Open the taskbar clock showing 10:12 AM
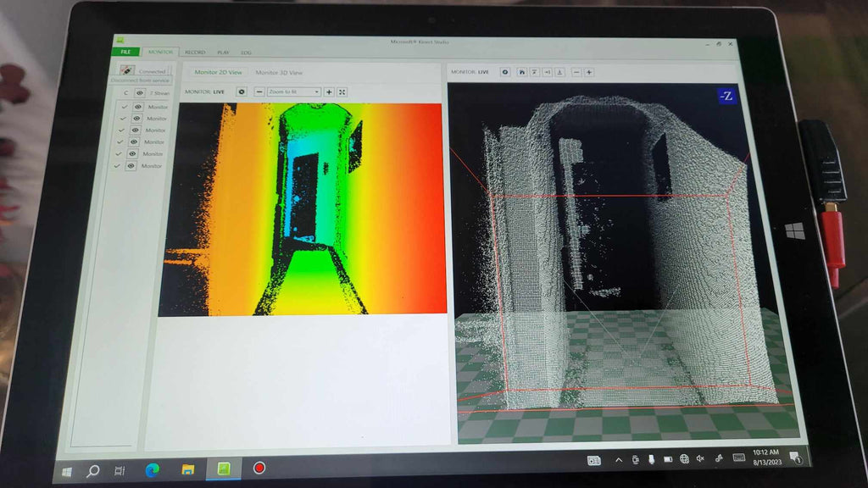 pyautogui.click(x=766, y=457)
